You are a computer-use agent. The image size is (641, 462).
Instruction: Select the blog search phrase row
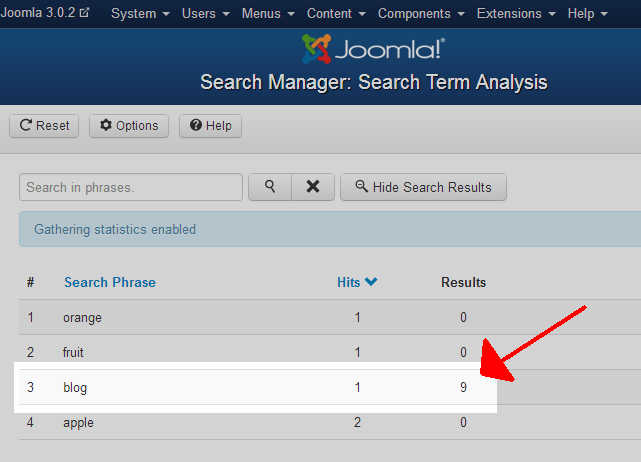click(x=75, y=387)
